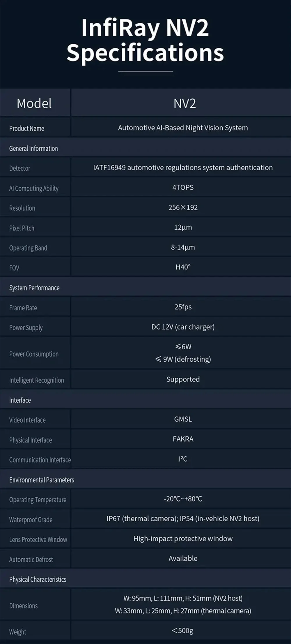The height and width of the screenshot is (644, 291).
Task: Click the 256×192 resolution value
Action: click(x=183, y=207)
